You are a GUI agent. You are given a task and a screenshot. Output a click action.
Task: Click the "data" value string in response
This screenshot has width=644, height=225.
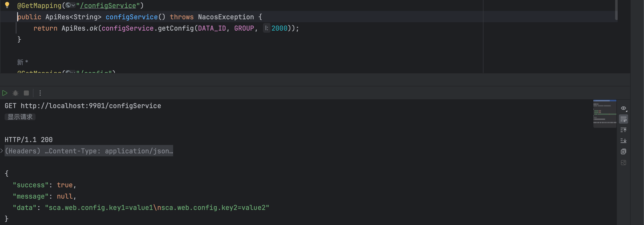(157, 207)
